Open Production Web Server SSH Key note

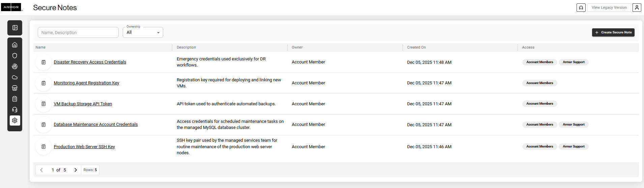(84, 147)
